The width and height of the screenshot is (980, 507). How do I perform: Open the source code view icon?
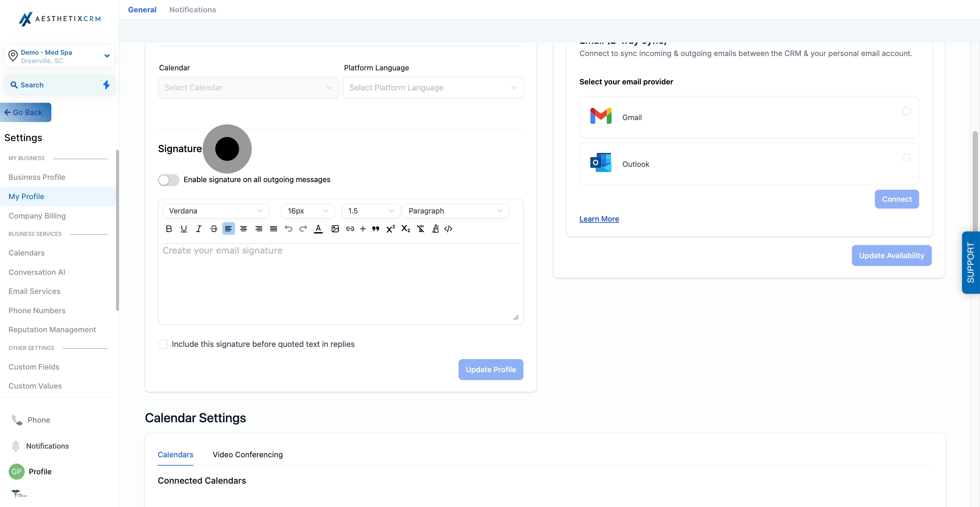[x=448, y=229]
